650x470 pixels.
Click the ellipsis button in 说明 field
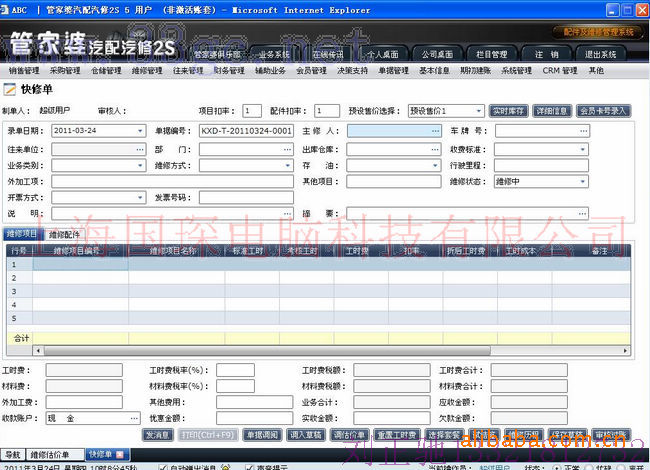[x=286, y=214]
